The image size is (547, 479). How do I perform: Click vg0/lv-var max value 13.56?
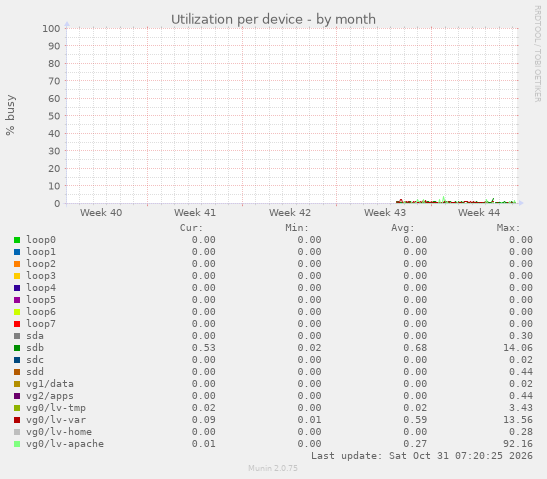pyautogui.click(x=518, y=420)
